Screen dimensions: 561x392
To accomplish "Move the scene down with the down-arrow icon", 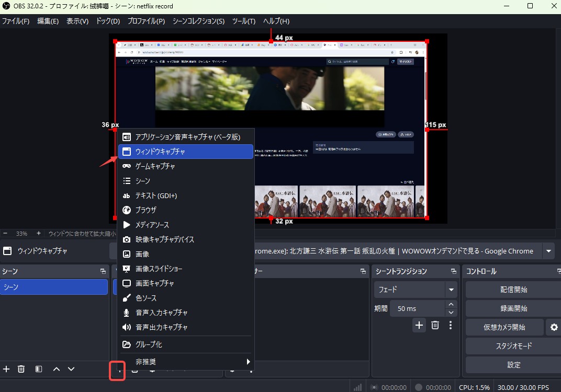I will (71, 369).
